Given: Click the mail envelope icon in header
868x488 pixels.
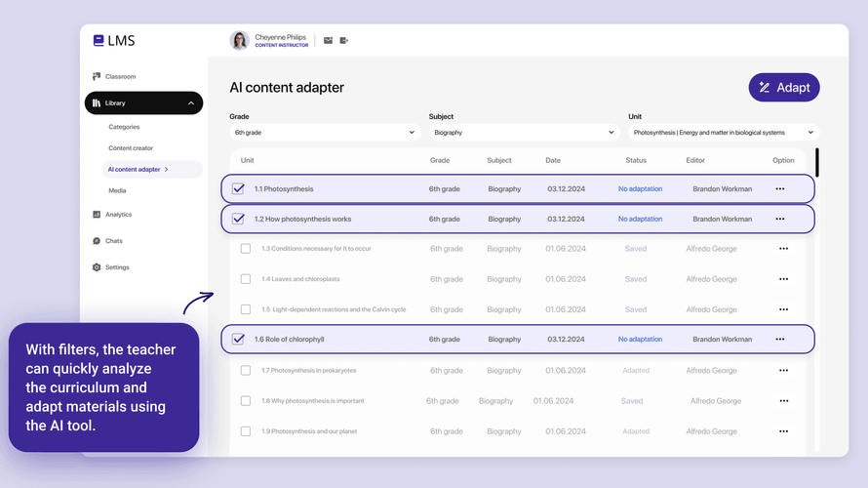Looking at the screenshot, I should [x=328, y=41].
